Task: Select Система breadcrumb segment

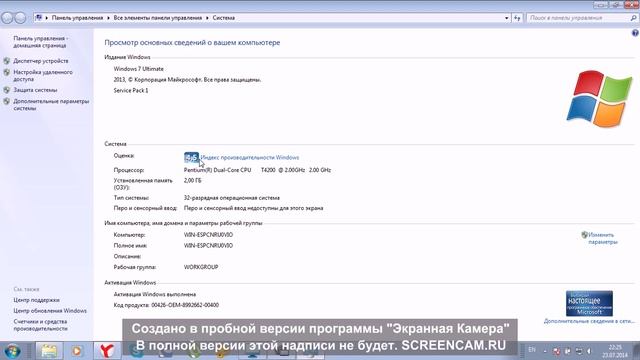Action: click(x=223, y=18)
